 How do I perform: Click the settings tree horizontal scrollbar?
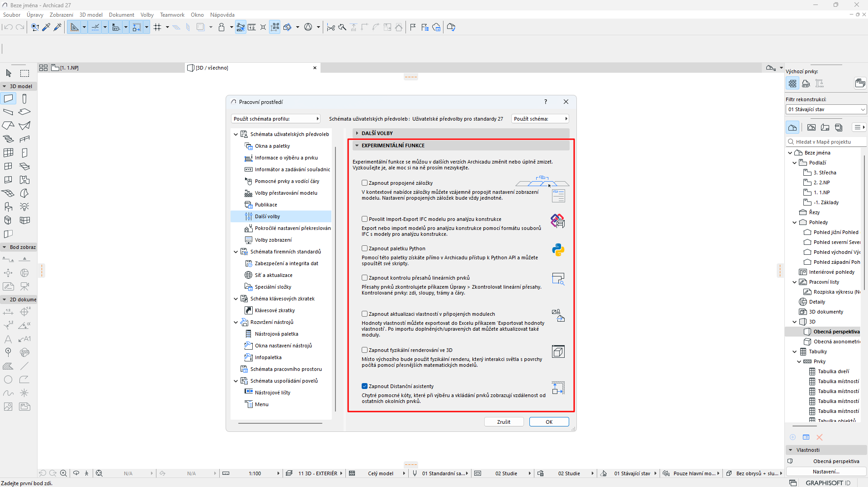point(280,423)
